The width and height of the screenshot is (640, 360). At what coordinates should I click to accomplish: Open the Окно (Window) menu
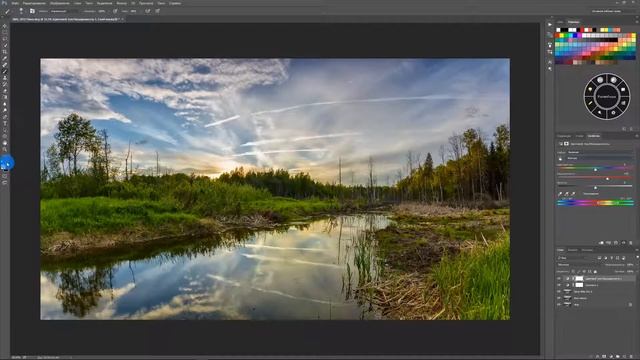161,3
